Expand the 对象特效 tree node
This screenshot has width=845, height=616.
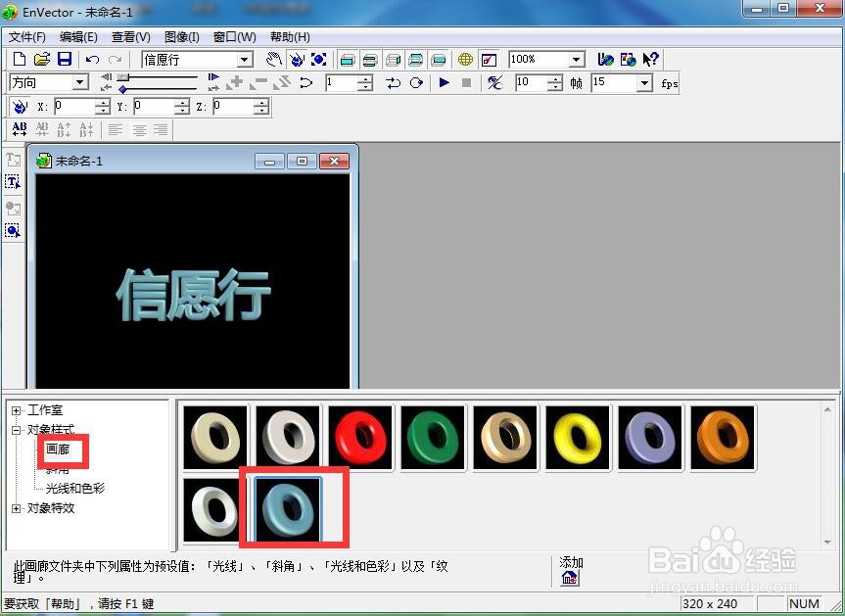[17, 508]
